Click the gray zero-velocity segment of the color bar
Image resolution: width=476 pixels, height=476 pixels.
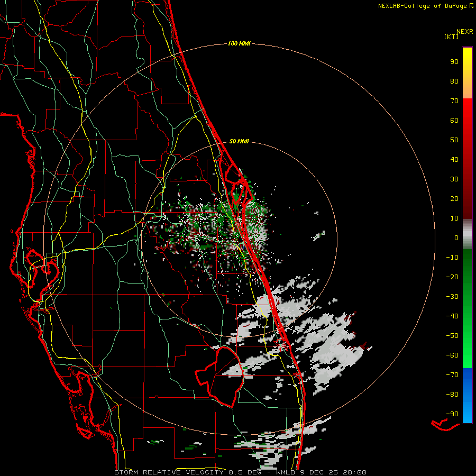[467, 234]
